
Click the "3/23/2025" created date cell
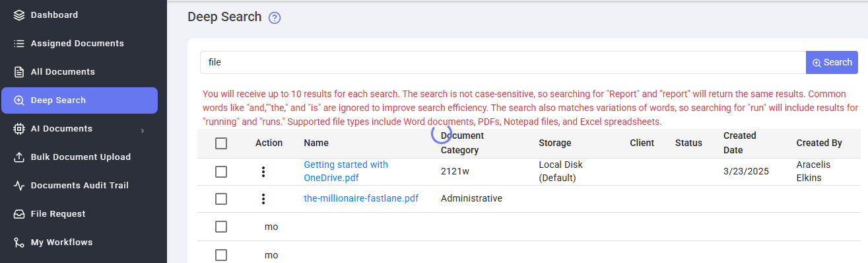[745, 171]
